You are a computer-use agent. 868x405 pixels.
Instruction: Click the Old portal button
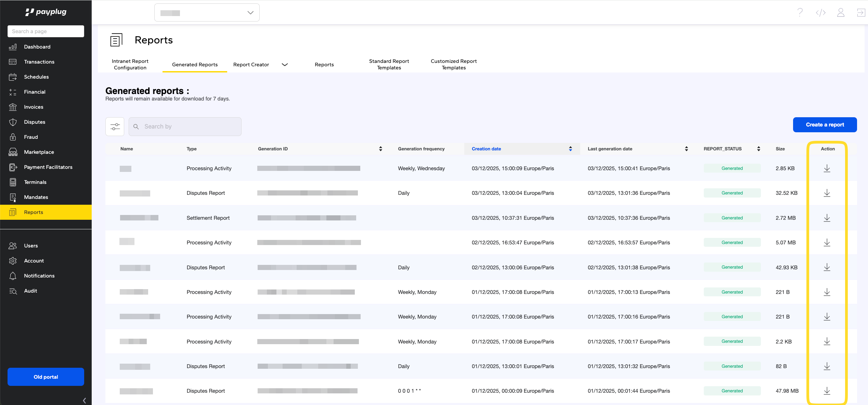[46, 377]
